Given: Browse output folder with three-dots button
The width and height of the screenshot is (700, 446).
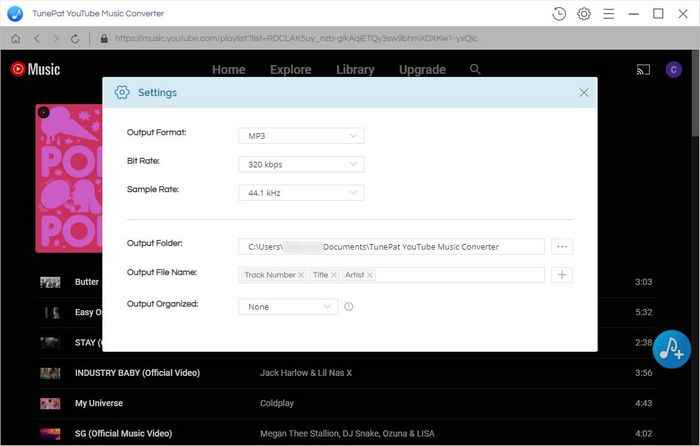Looking at the screenshot, I should 562,246.
